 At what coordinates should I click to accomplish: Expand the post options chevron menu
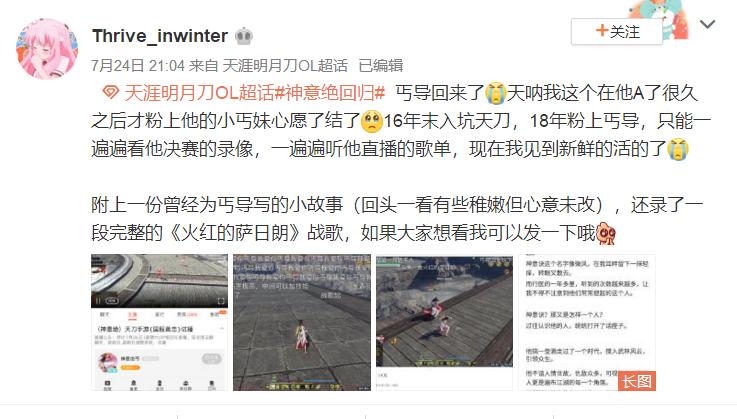(x=707, y=24)
